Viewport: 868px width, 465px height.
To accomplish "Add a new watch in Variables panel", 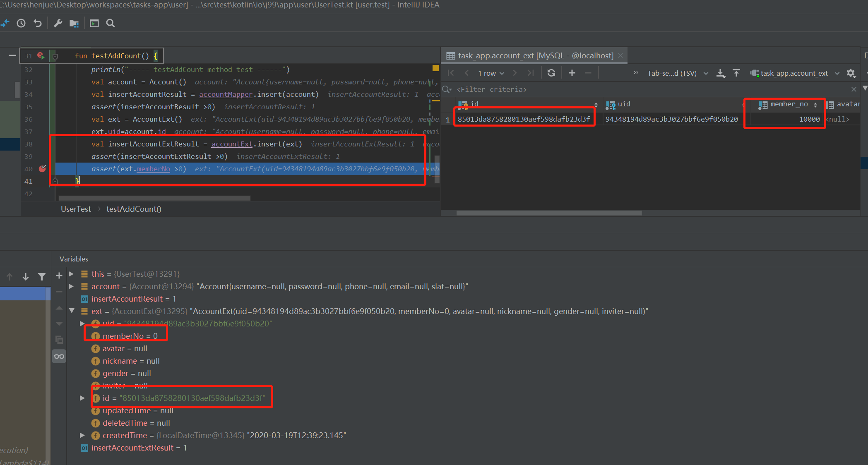I will tap(59, 276).
